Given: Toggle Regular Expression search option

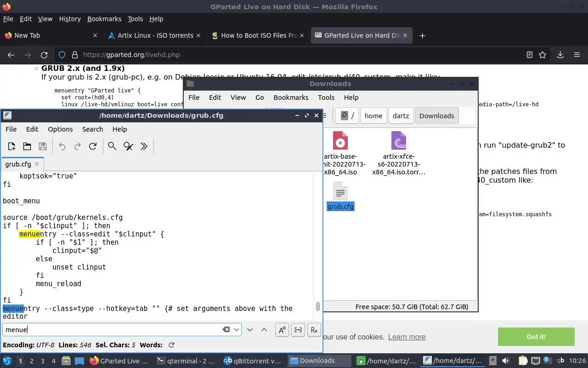Looking at the screenshot, I should [314, 329].
